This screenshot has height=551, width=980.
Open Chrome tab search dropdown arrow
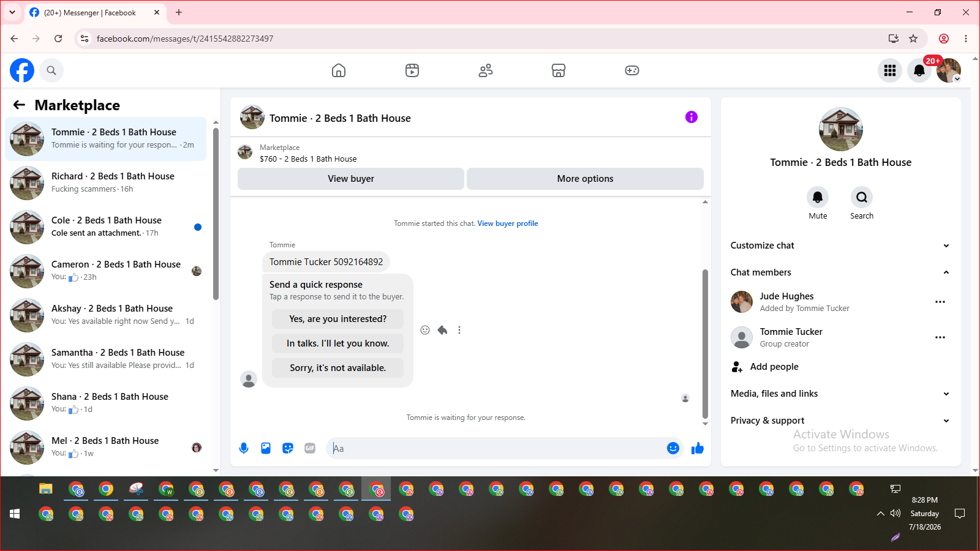[x=12, y=12]
